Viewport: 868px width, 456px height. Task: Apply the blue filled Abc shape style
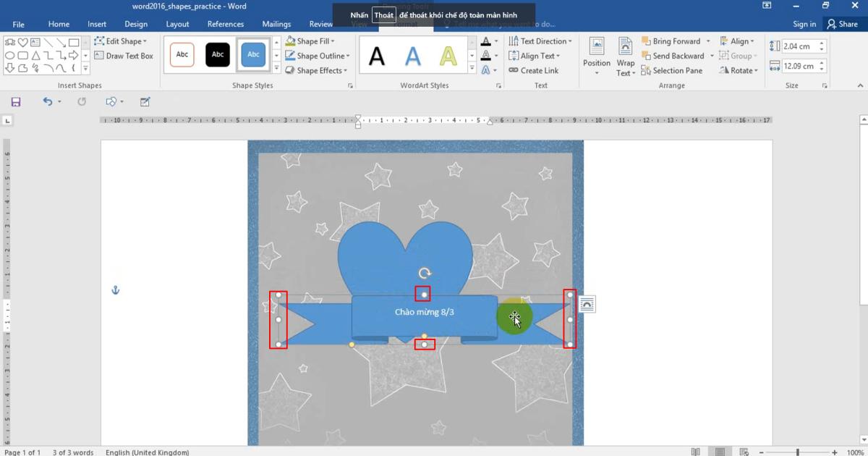click(253, 55)
